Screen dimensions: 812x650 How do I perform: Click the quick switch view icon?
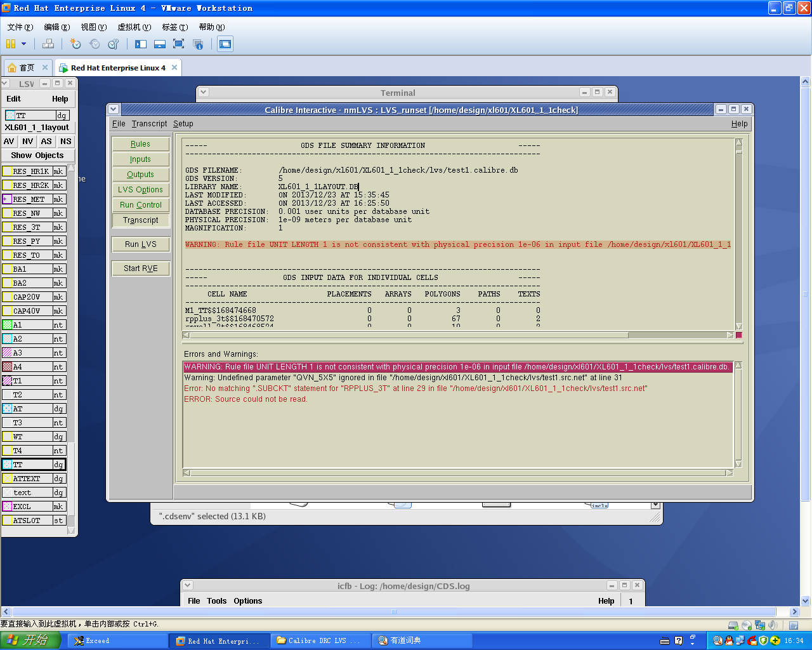160,44
